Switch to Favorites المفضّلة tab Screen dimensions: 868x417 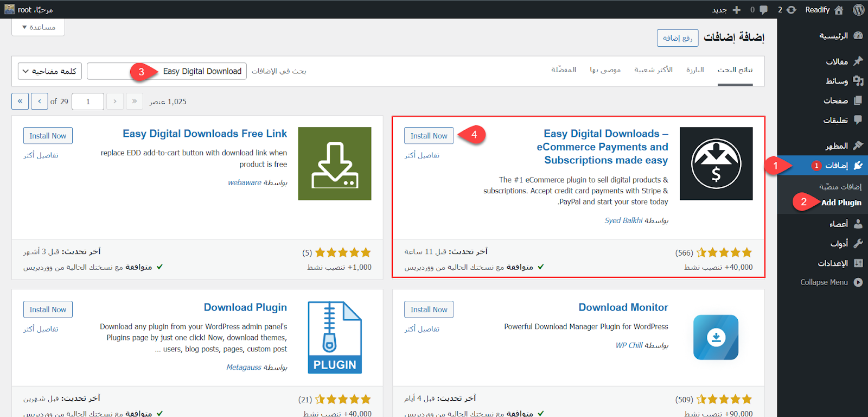(x=564, y=70)
